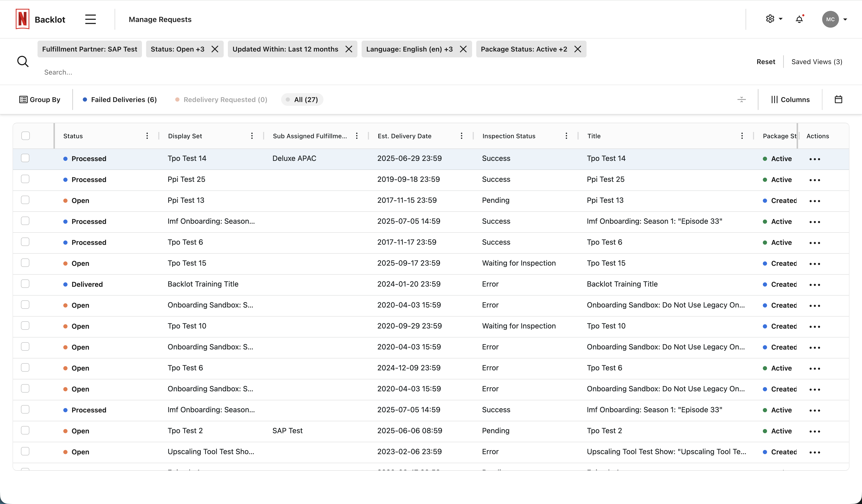862x504 pixels.
Task: Select the All (27) tab
Action: point(302,99)
